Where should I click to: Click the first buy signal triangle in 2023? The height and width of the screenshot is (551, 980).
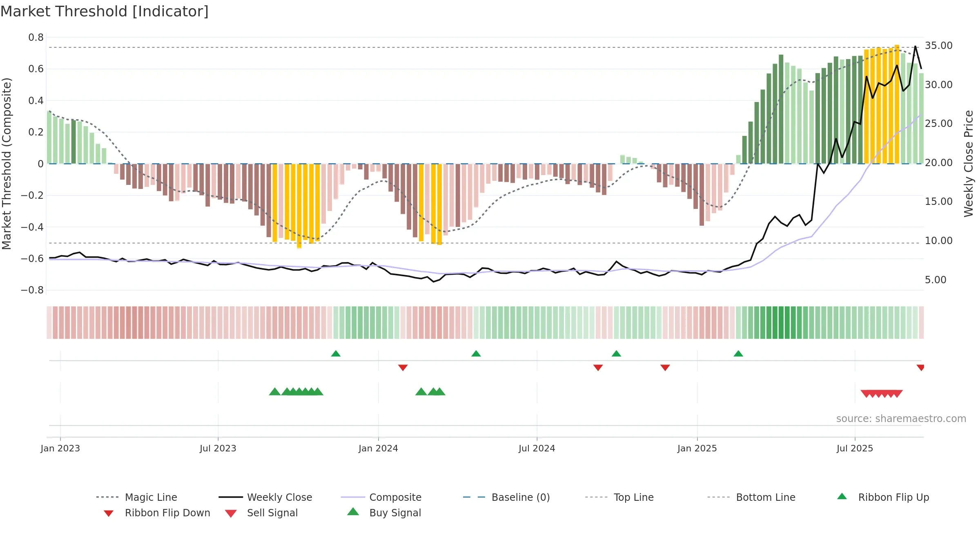(x=275, y=391)
